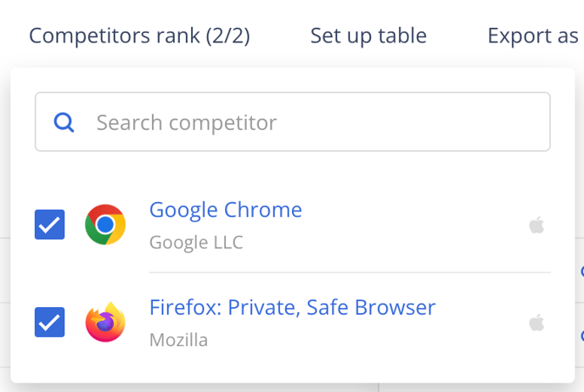This screenshot has width=584, height=392.
Task: Open the Competitors rank (2/2) dropdown
Action: click(139, 36)
